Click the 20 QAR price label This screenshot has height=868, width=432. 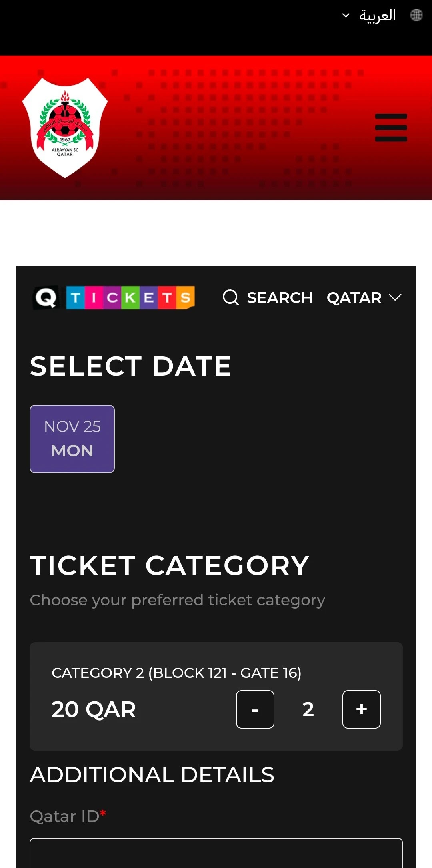tap(94, 710)
